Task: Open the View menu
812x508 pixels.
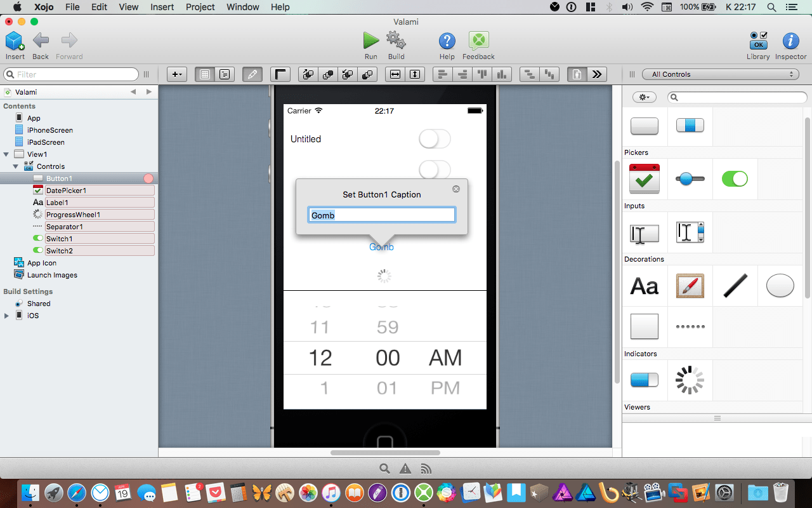Action: pos(129,7)
